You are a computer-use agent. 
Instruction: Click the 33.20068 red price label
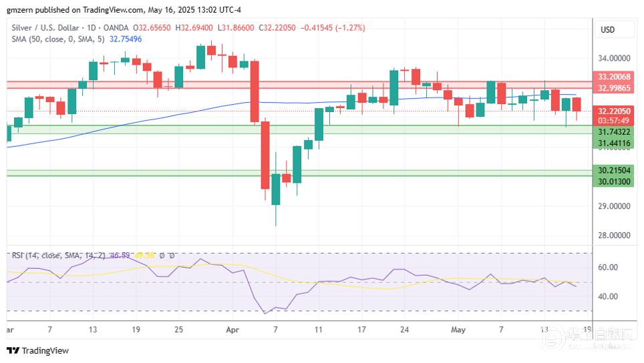pos(613,77)
